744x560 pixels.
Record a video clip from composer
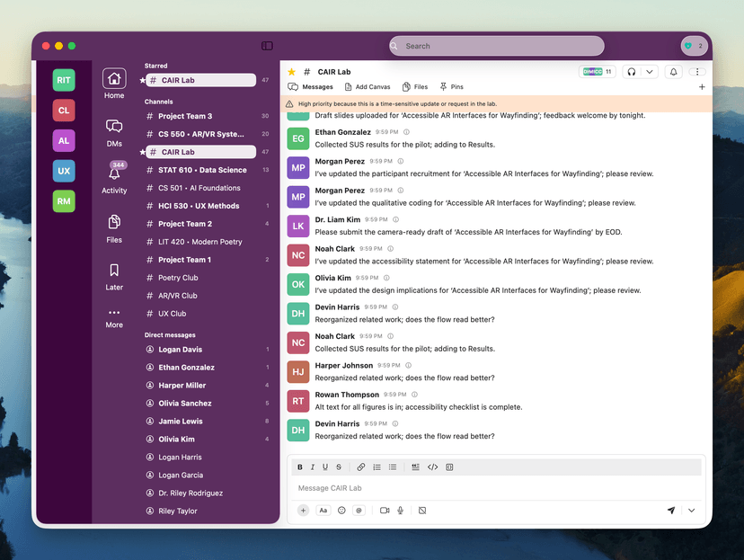(x=384, y=510)
